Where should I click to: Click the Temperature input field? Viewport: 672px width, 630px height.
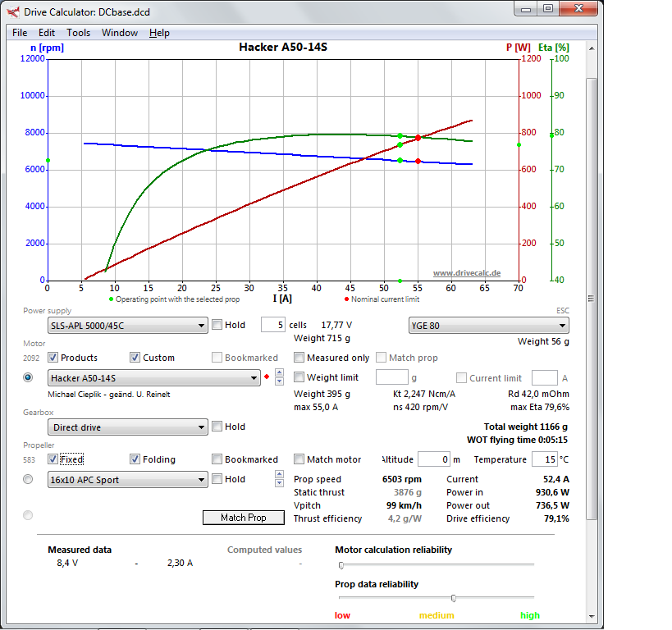[x=544, y=459]
